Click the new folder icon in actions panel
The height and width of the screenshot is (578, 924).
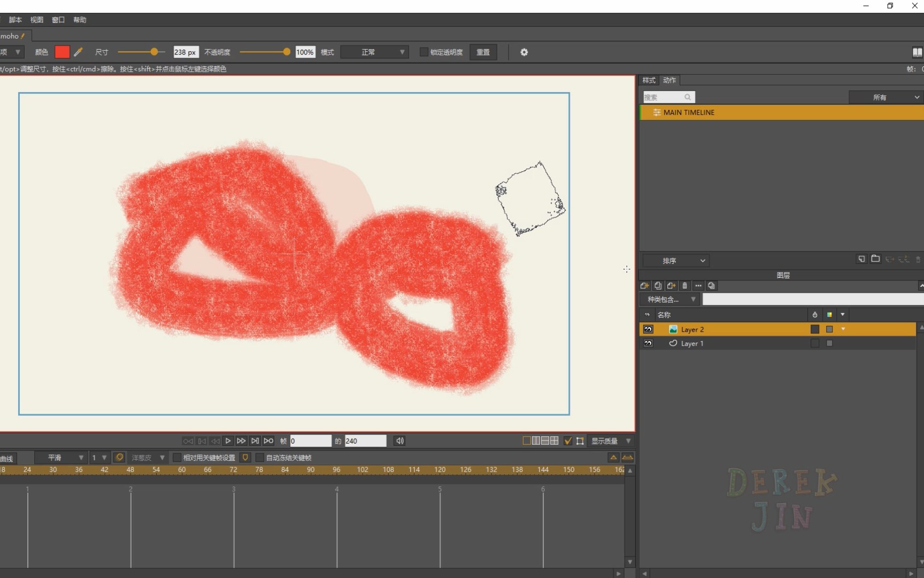point(875,259)
